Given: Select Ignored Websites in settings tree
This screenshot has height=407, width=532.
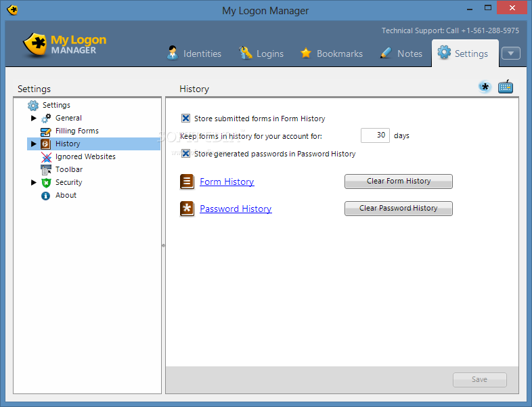Looking at the screenshot, I should point(85,157).
